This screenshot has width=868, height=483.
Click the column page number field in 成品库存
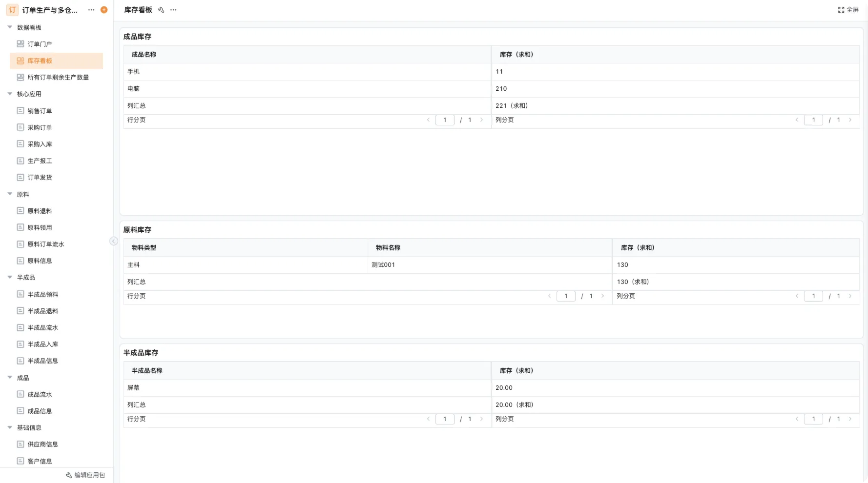pos(813,120)
